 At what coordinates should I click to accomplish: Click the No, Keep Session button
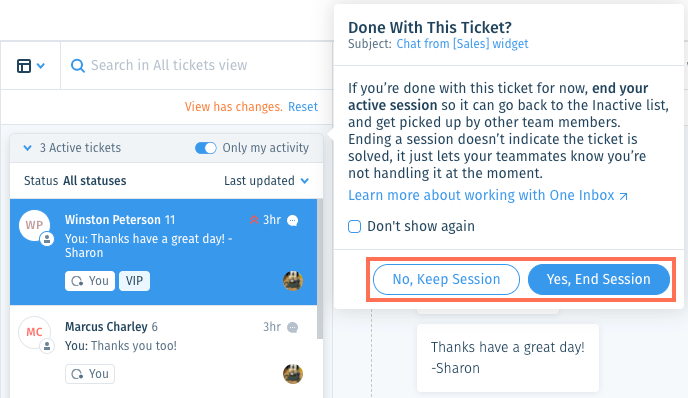point(446,279)
